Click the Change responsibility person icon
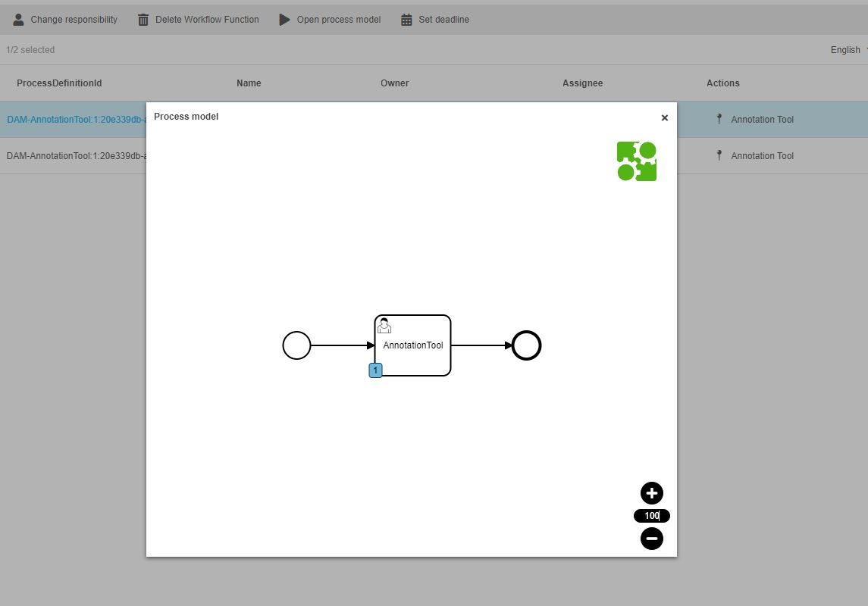 coord(18,20)
